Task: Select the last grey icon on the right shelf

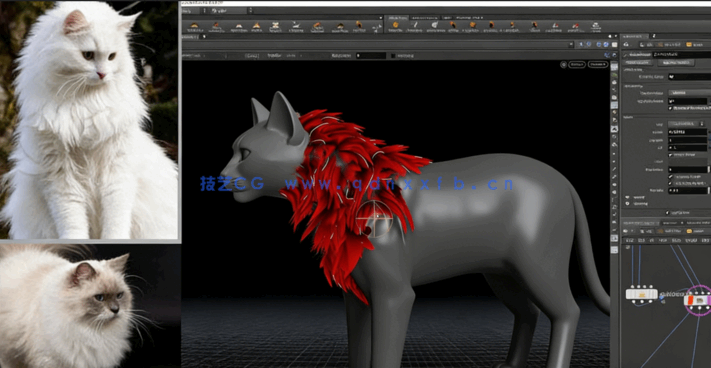Action: pos(595,26)
